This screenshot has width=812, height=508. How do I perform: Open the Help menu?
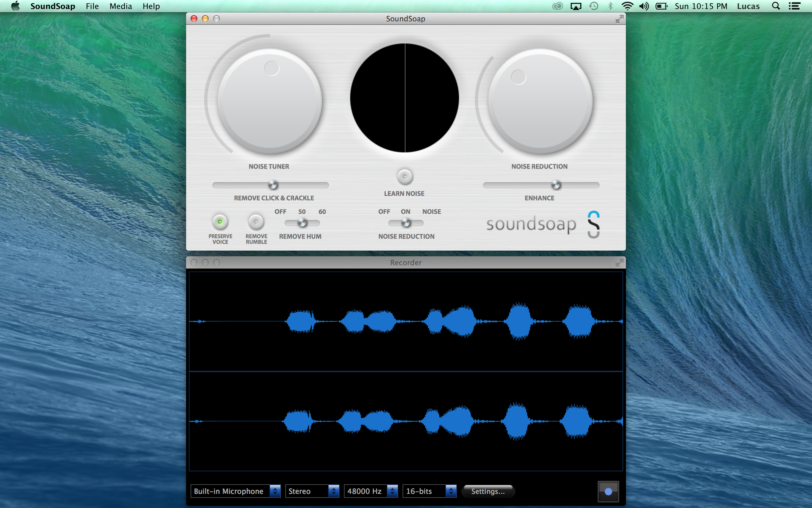click(x=151, y=6)
